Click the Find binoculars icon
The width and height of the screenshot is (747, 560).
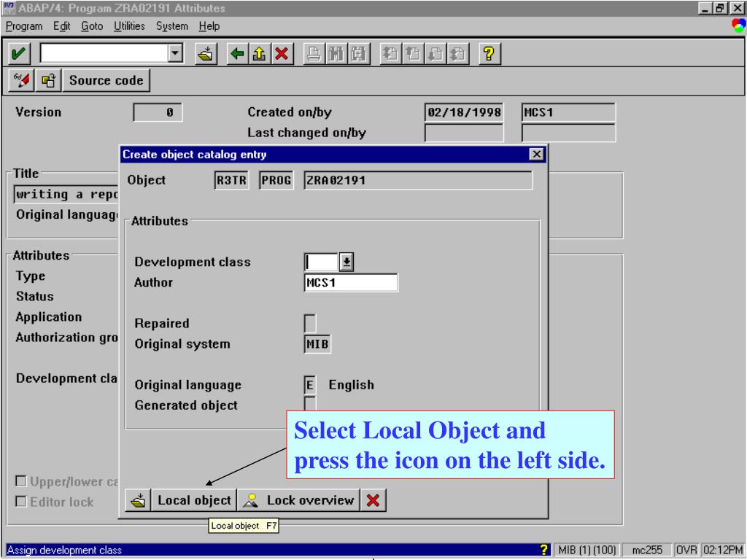click(x=336, y=53)
